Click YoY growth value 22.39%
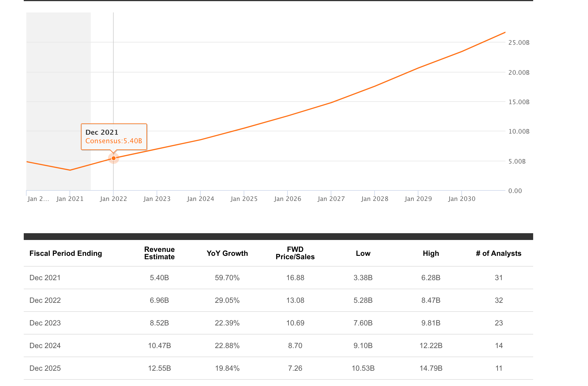Screen dimensions: 588x386 coord(227,323)
